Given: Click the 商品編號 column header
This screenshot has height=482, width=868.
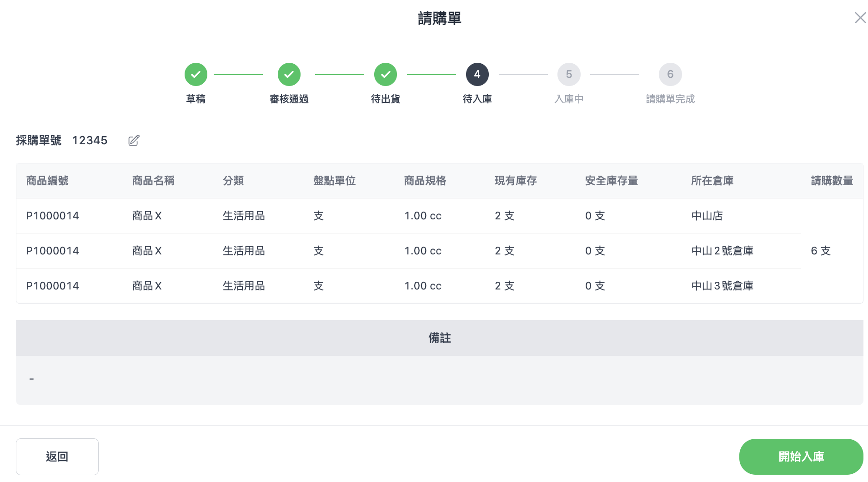Looking at the screenshot, I should (47, 181).
